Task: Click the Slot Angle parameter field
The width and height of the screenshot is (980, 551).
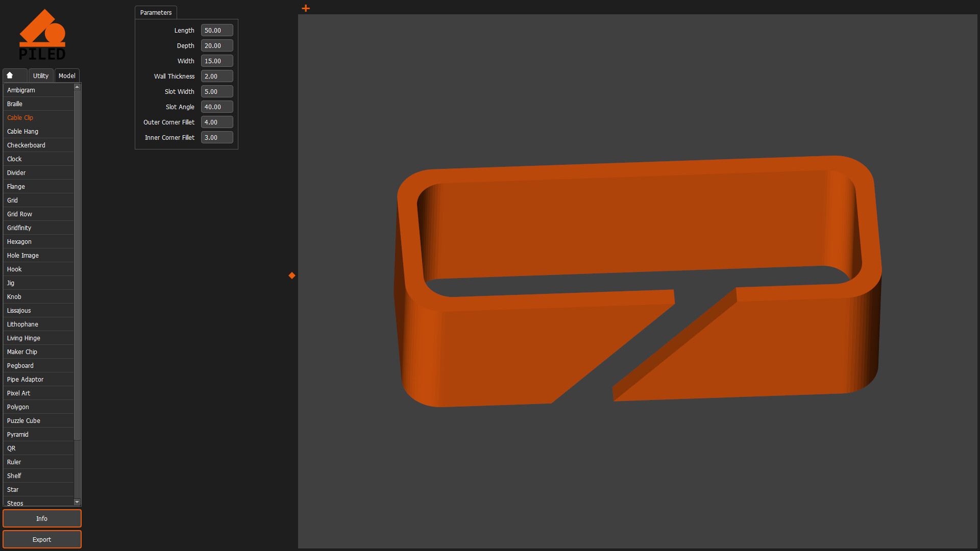Action: [217, 107]
